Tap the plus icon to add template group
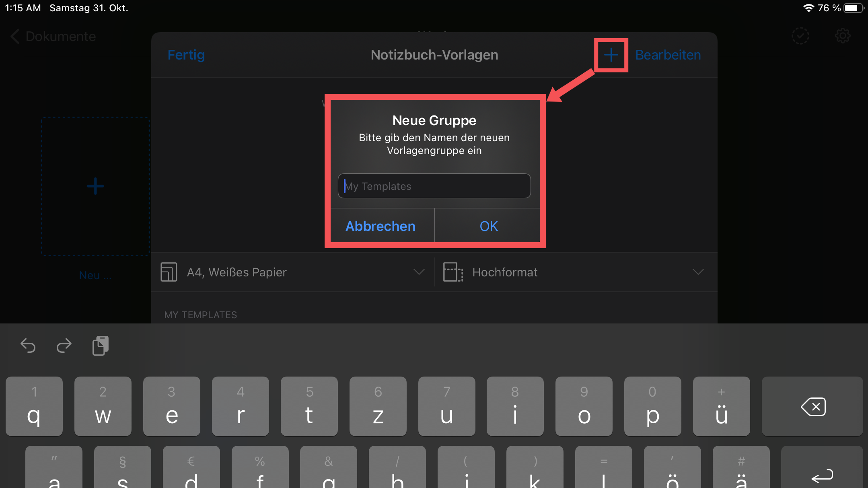868x488 pixels. click(611, 55)
